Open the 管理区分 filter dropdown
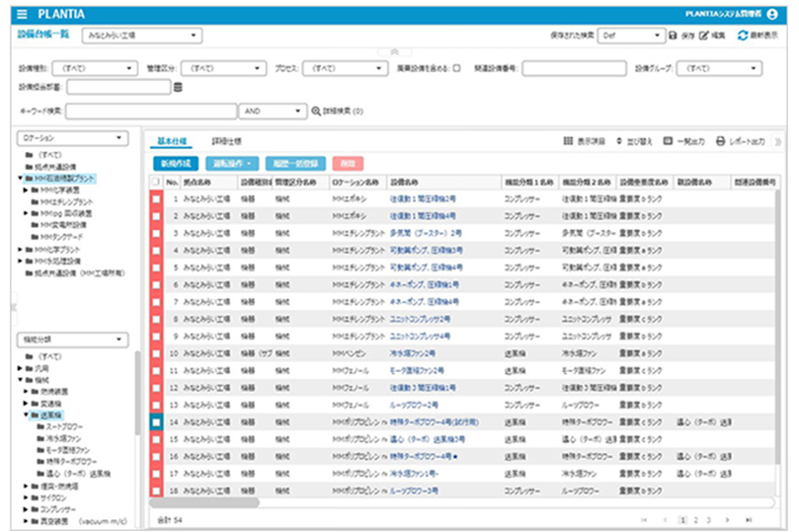The image size is (799, 532). point(223,68)
